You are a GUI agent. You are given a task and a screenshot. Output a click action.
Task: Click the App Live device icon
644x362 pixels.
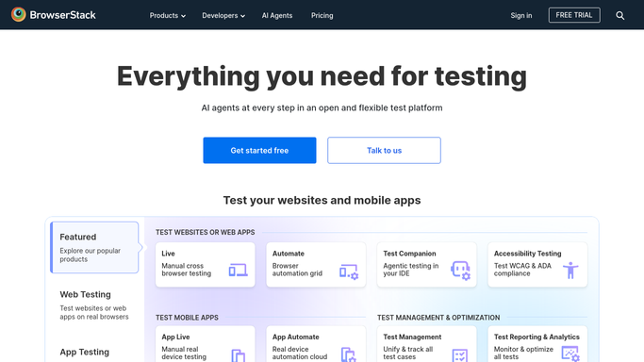(239, 355)
